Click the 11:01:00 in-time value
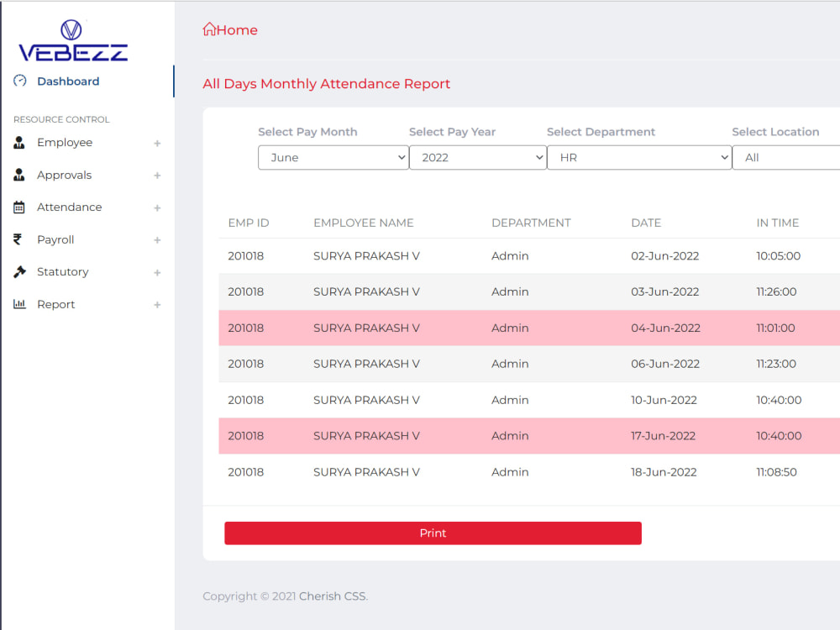This screenshot has width=840, height=630. (x=775, y=328)
